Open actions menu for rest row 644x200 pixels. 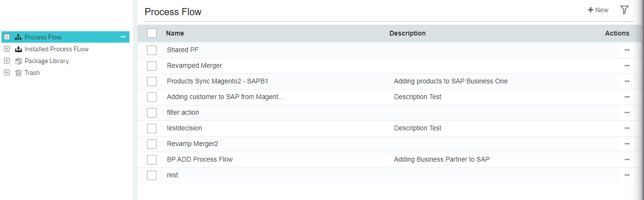(626, 175)
